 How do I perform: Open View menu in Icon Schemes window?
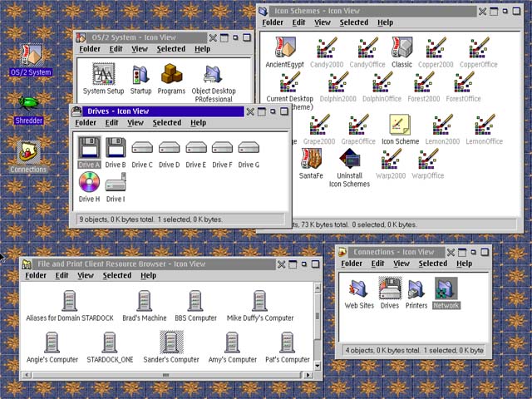click(323, 22)
